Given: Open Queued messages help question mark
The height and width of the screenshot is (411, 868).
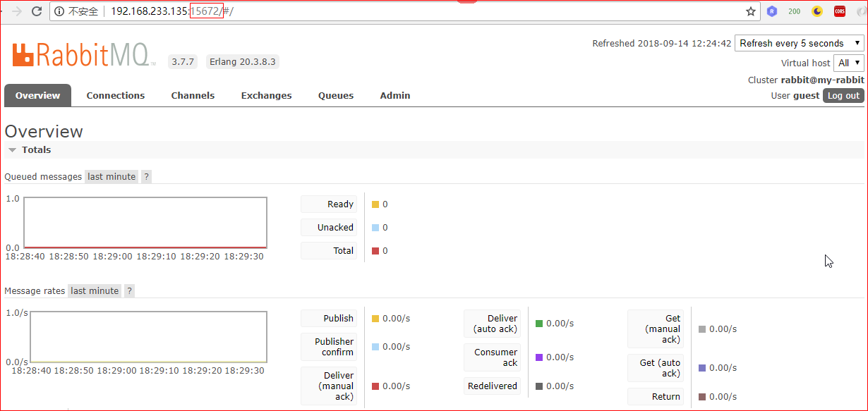Looking at the screenshot, I should 147,177.
